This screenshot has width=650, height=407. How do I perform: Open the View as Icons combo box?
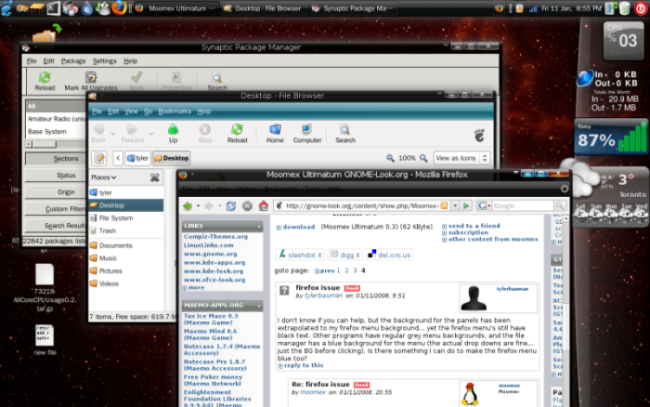tap(461, 158)
